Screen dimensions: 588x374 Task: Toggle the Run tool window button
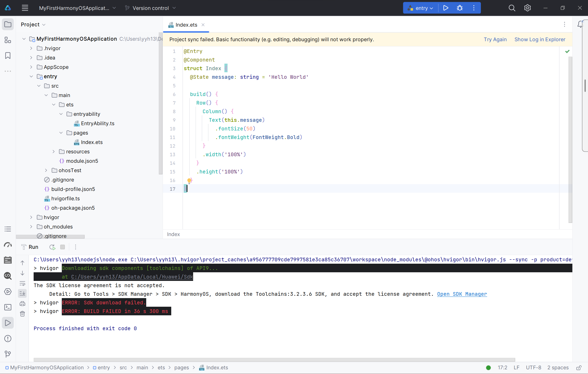(x=8, y=323)
